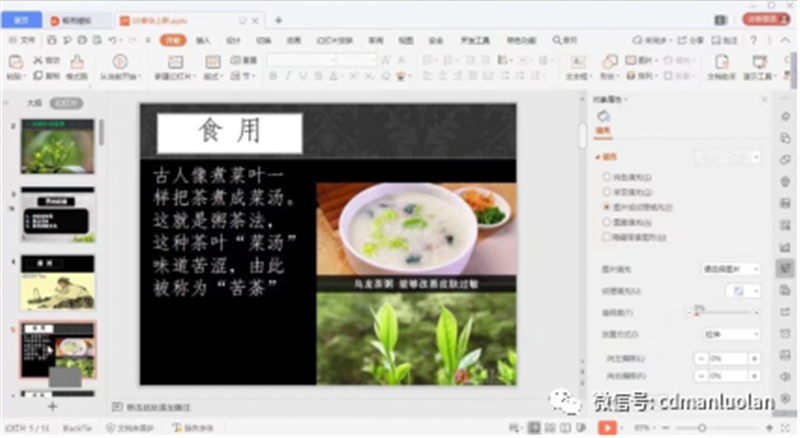Select the solid fill (纯色填充) radio button
Viewport: 800px width, 438px height.
[x=606, y=176]
